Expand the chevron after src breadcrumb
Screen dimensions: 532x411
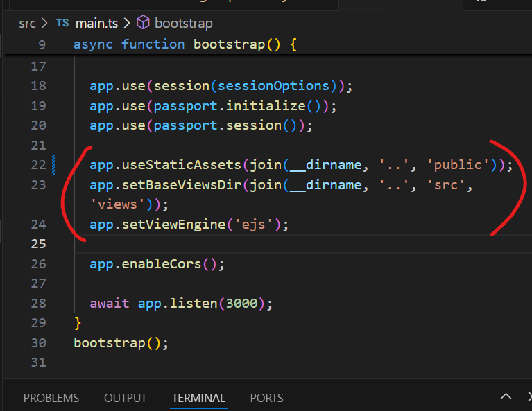click(x=44, y=24)
